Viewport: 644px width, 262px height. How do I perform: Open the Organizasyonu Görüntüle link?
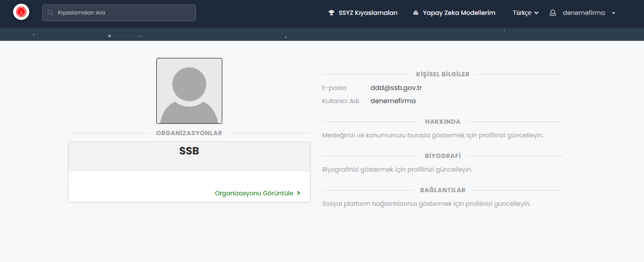(254, 193)
